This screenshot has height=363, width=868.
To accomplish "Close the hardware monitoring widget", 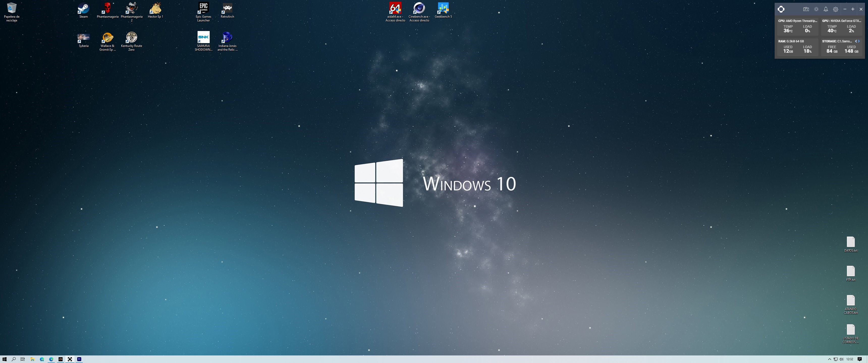I will coord(861,9).
